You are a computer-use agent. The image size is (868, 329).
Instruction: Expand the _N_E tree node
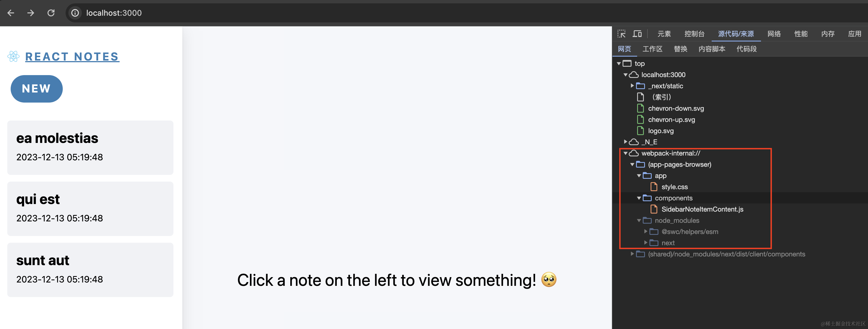click(625, 142)
